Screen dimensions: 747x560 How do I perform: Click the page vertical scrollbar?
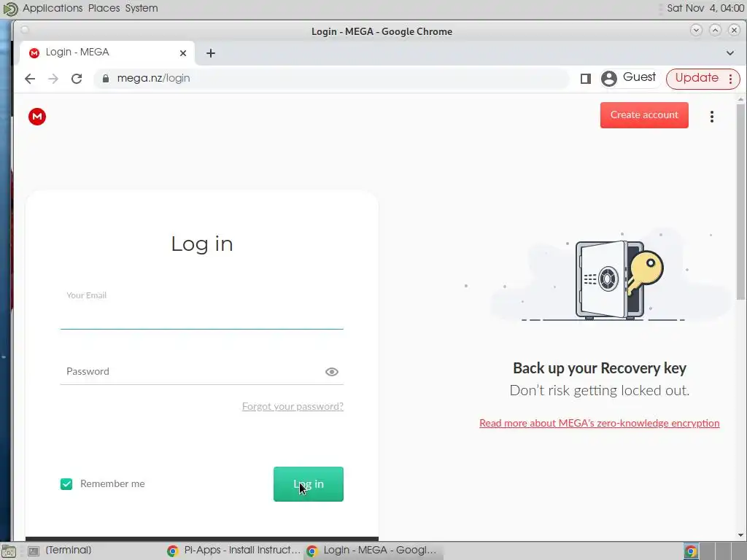740,203
